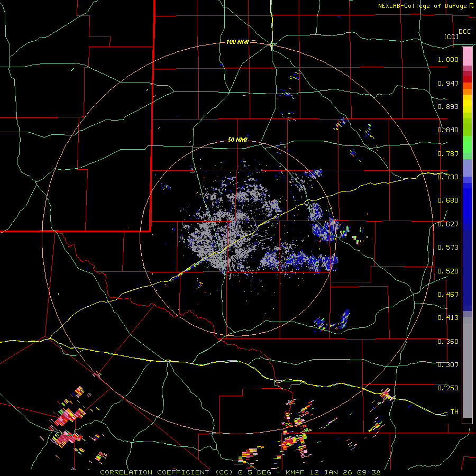This screenshot has width=476, height=476.
Task: Pick the gray lower segment of the color scale
Action: pos(467,368)
